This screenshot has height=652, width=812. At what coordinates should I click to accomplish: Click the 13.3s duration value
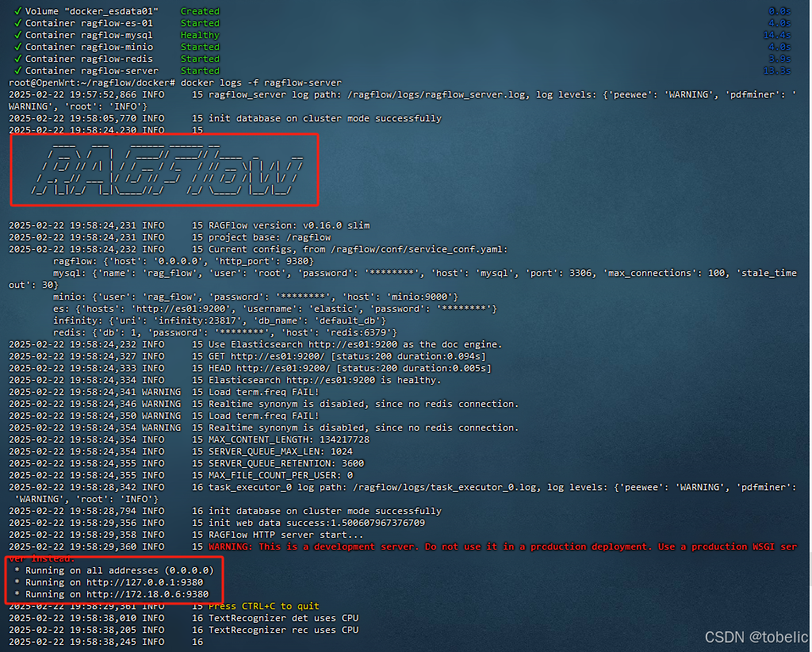777,71
